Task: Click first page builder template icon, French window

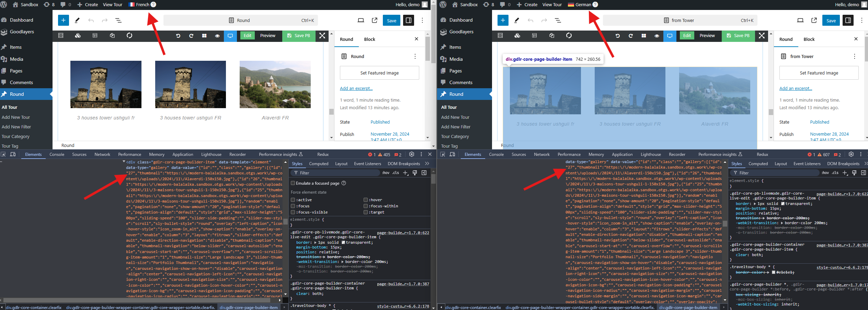Action: coord(61,35)
